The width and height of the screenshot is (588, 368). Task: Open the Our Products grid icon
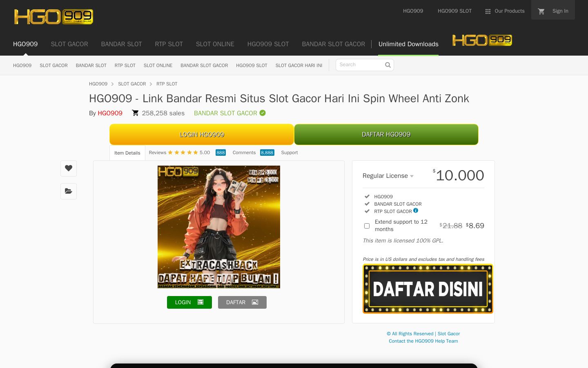click(488, 11)
